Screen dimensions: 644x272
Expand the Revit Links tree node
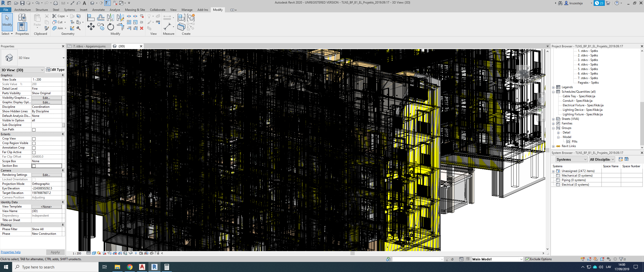pyautogui.click(x=553, y=146)
